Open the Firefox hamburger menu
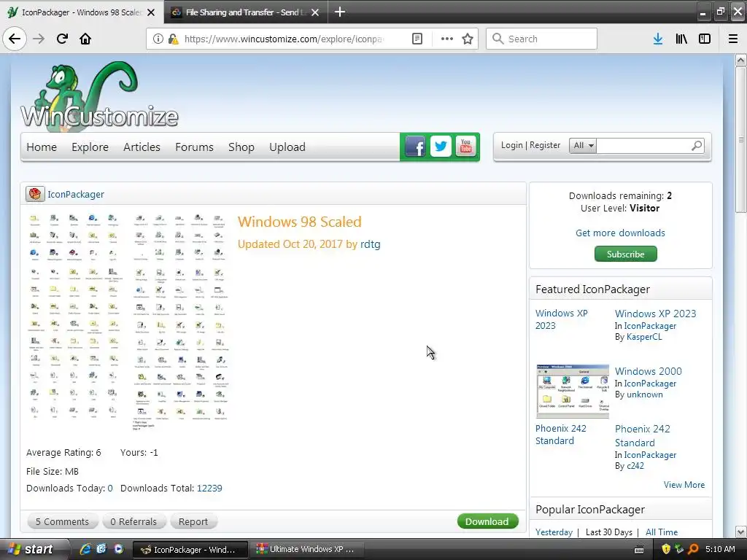The height and width of the screenshot is (560, 747). [733, 39]
